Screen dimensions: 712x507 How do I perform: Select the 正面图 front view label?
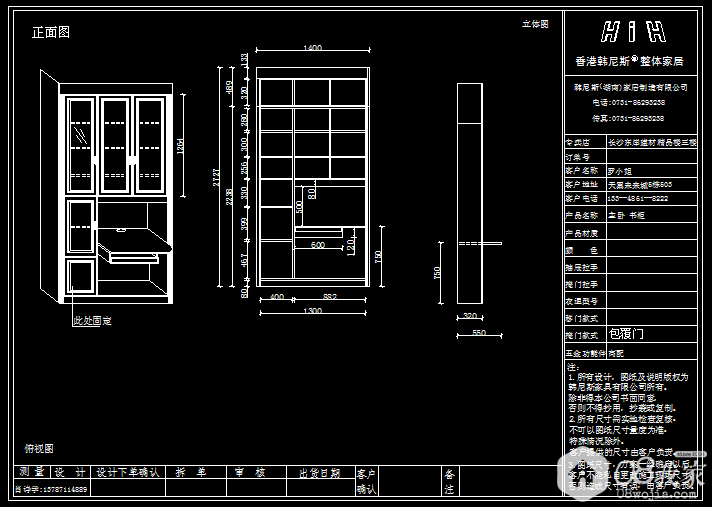tap(51, 32)
